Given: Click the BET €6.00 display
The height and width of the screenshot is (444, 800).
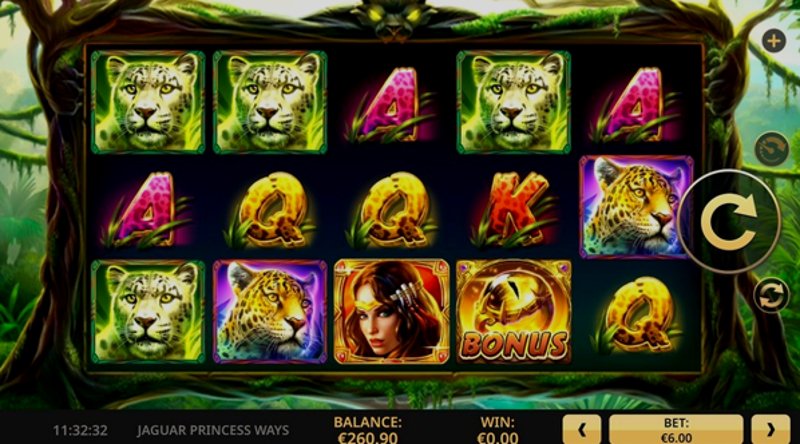Looking at the screenshot, I should 676,430.
